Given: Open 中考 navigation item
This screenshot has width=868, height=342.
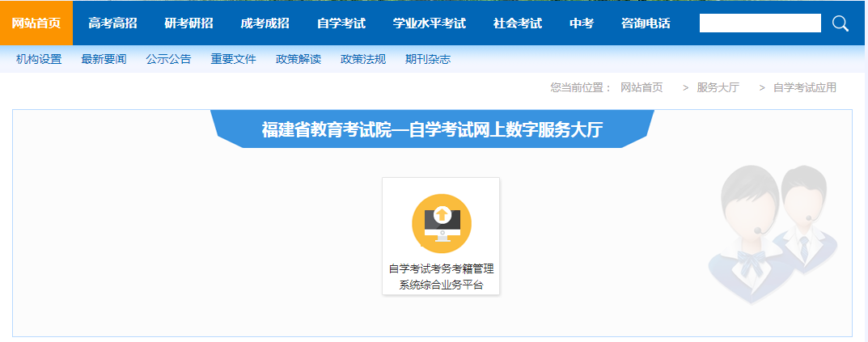Looking at the screenshot, I should click(582, 23).
